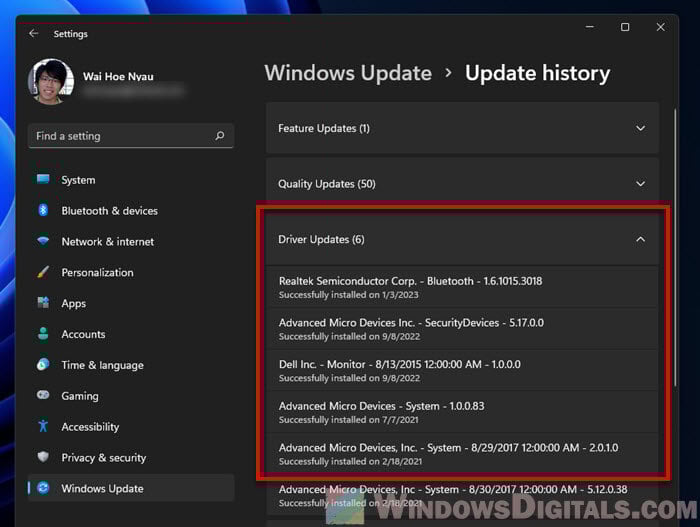Click the Wai Hoe Nyau account name
This screenshot has width=700, height=527.
click(118, 76)
